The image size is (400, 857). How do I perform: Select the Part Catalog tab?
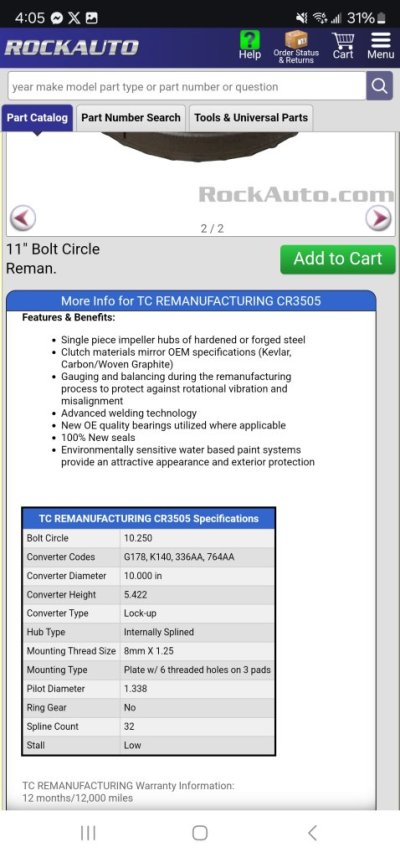37,118
